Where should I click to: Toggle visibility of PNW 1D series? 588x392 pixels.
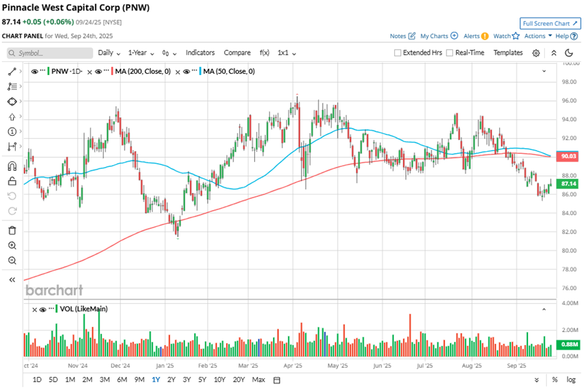tap(35, 71)
